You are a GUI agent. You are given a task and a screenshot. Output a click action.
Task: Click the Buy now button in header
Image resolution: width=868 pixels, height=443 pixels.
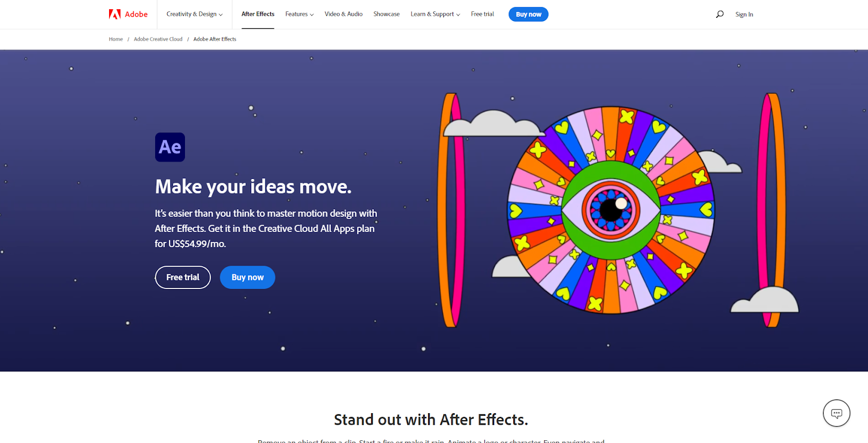(528, 15)
